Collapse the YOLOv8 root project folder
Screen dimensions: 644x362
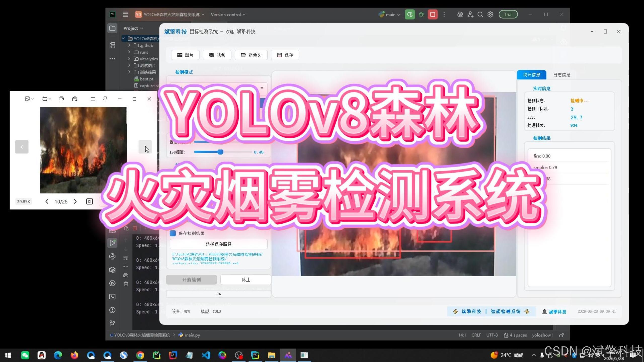click(123, 38)
